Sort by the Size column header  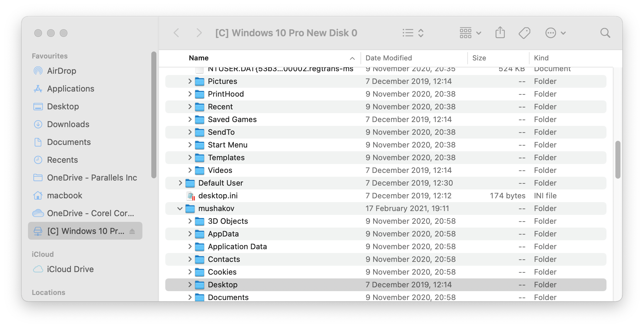pyautogui.click(x=479, y=58)
